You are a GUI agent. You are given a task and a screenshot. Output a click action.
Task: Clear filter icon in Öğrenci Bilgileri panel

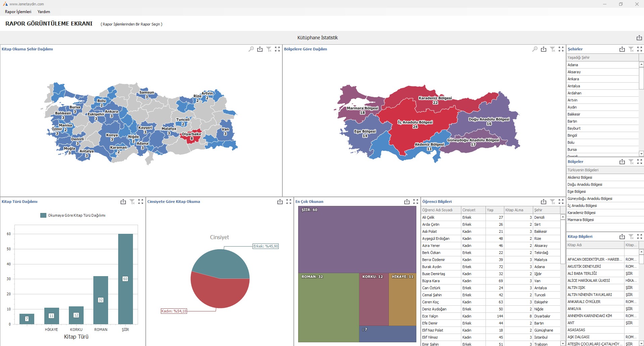click(552, 202)
